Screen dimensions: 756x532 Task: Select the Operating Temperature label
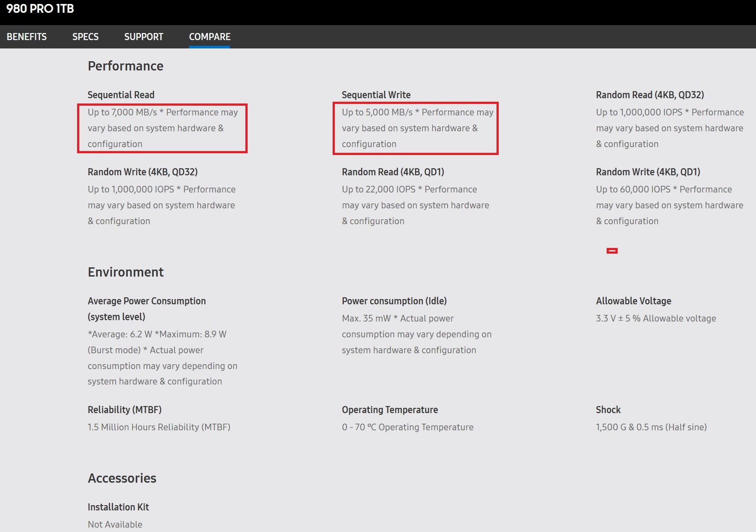[x=390, y=410]
